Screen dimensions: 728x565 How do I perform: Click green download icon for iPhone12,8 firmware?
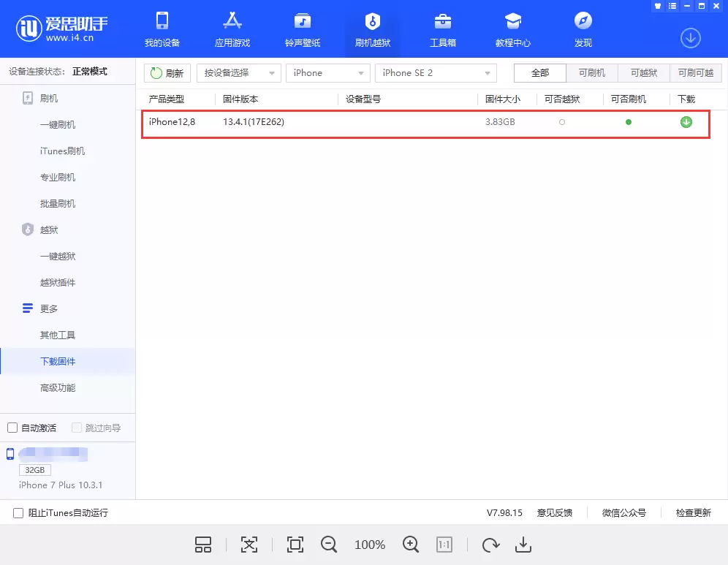point(686,122)
